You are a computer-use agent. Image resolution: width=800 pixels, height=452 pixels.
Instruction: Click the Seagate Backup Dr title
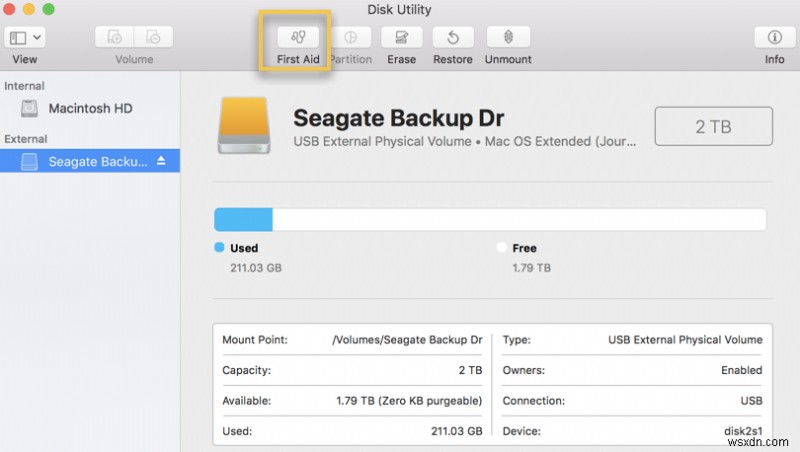(x=398, y=118)
